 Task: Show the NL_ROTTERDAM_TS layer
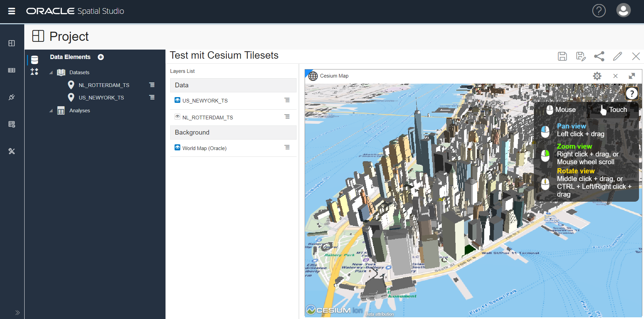point(178,117)
